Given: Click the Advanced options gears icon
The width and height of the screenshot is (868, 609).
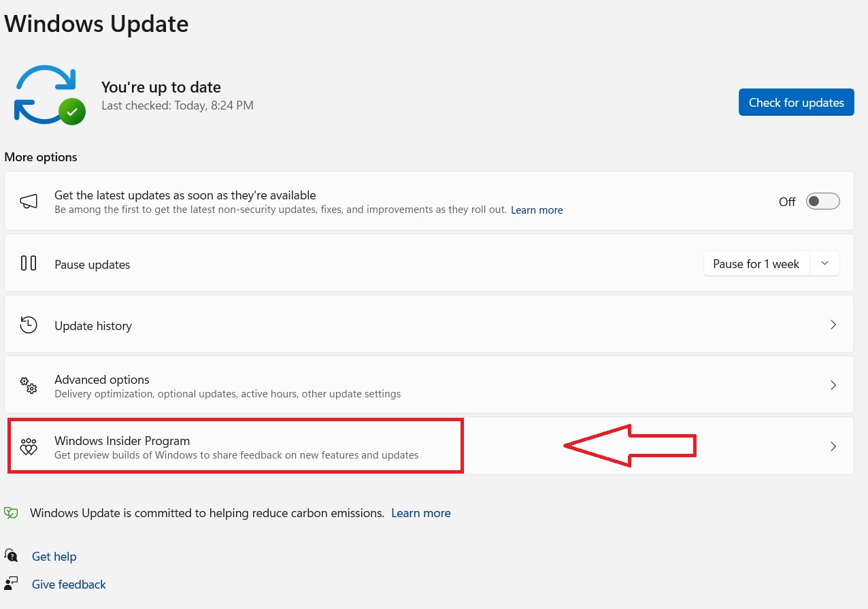Looking at the screenshot, I should [x=29, y=386].
